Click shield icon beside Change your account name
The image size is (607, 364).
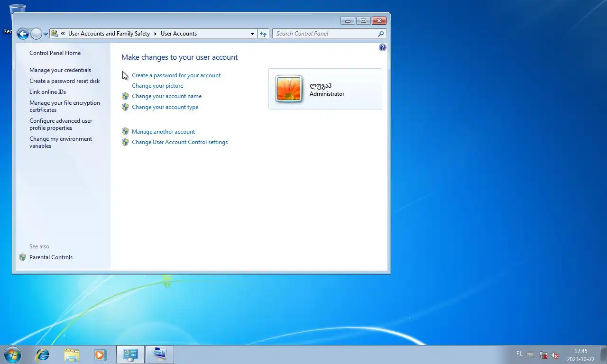(x=125, y=96)
